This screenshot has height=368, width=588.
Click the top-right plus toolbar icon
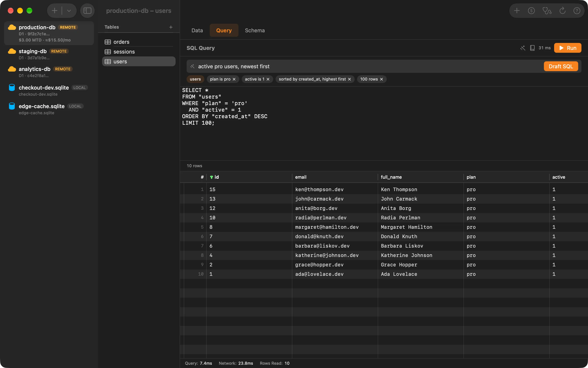[x=517, y=11]
